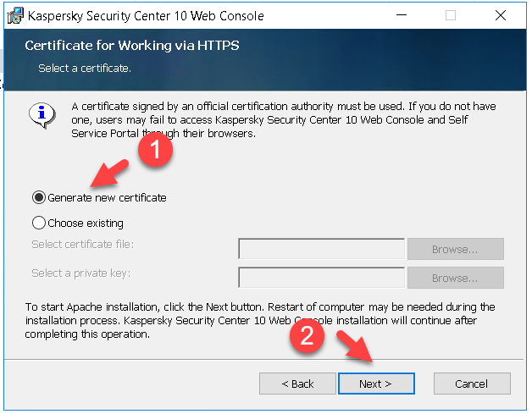This screenshot has width=532, height=414.
Task: Select the Generate new certificate option
Action: [x=99, y=197]
